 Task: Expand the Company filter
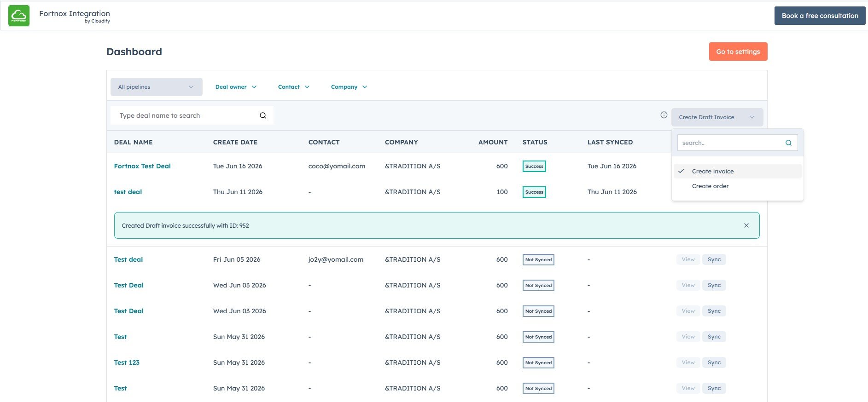click(349, 87)
